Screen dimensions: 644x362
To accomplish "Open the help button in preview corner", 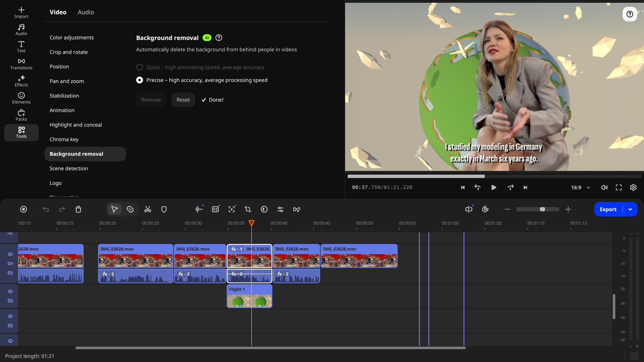I will click(x=629, y=14).
